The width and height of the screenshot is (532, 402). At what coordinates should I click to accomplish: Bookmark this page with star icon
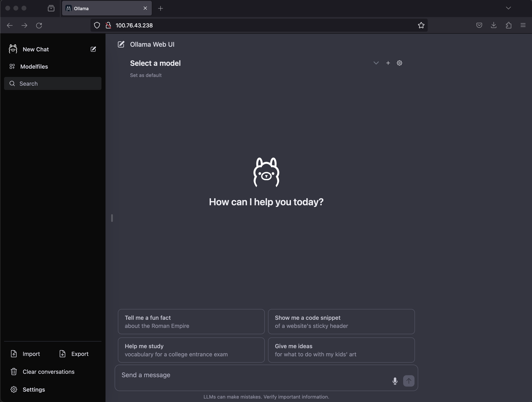421,25
